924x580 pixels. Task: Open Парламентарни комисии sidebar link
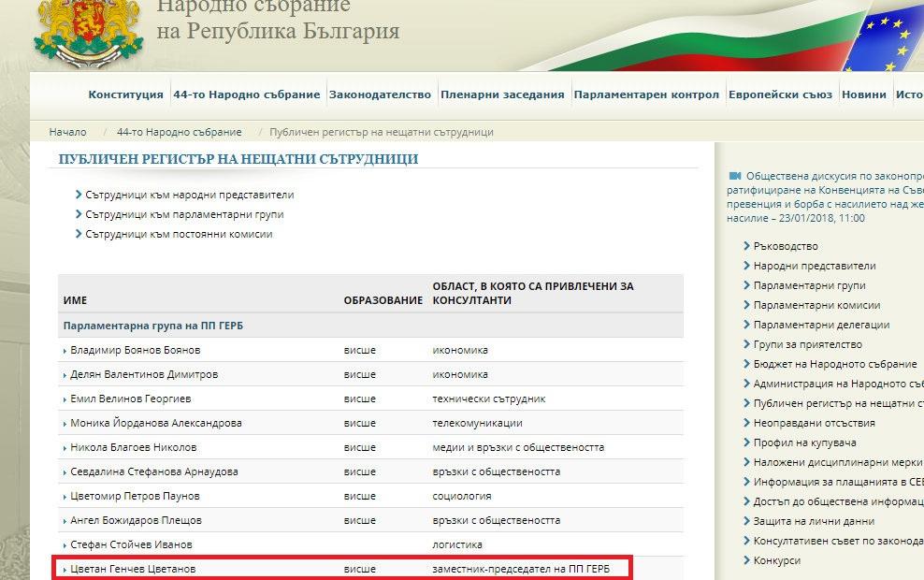point(816,305)
